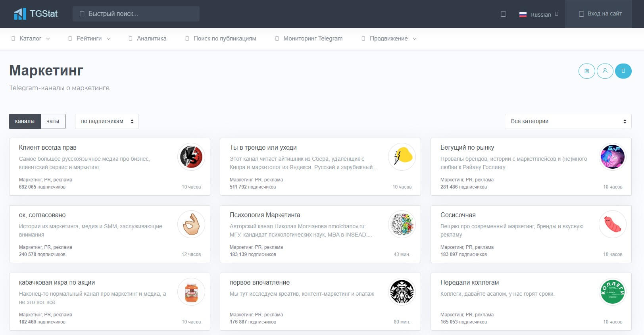Open Клиент всегда прав channel avatar
This screenshot has height=335, width=644.
(191, 157)
